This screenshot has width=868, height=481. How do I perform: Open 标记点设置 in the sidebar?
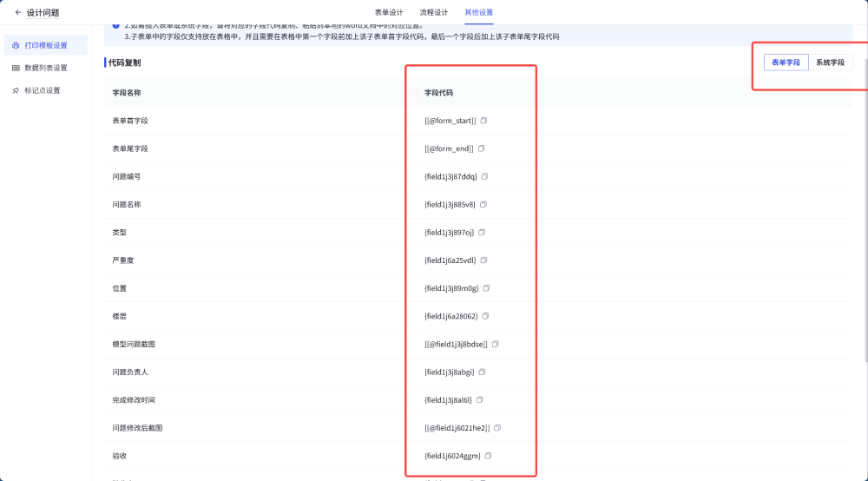coord(42,90)
